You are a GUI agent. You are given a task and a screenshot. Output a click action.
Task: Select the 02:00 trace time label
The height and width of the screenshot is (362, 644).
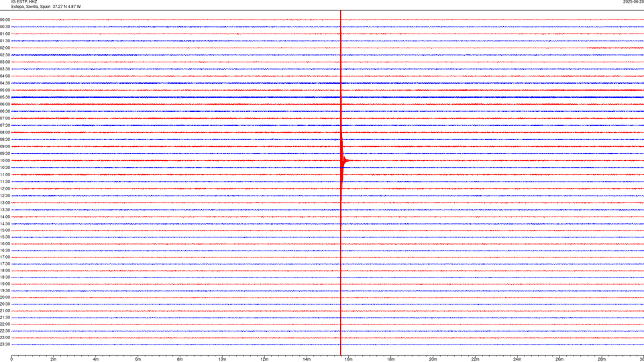[5, 48]
